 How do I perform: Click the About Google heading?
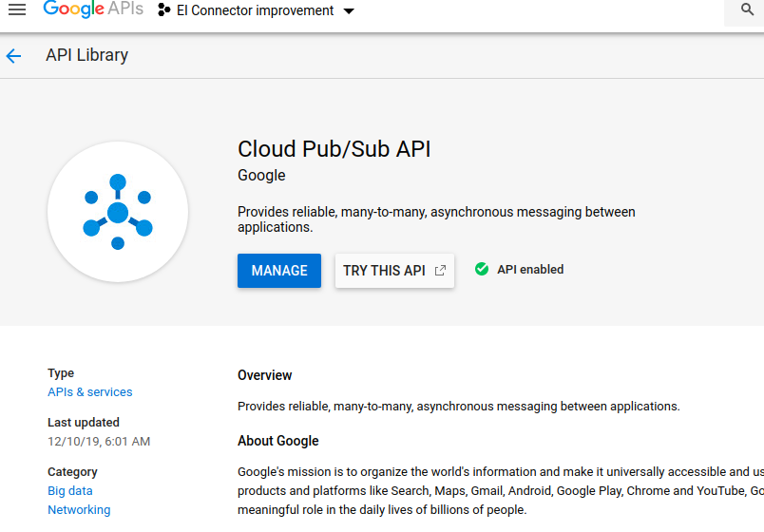tap(278, 441)
